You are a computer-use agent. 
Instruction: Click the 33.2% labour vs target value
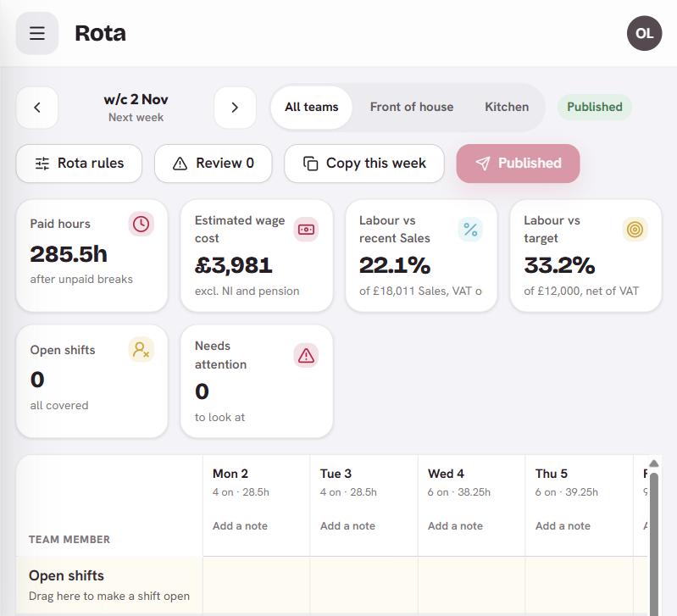[559, 265]
